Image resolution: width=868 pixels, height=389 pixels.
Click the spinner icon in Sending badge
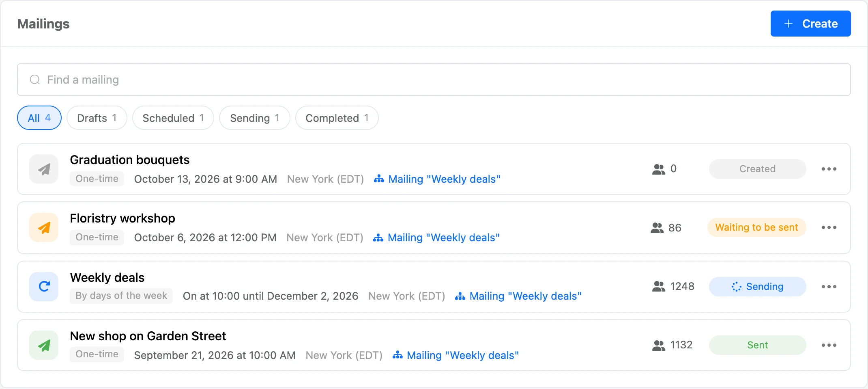[737, 287]
